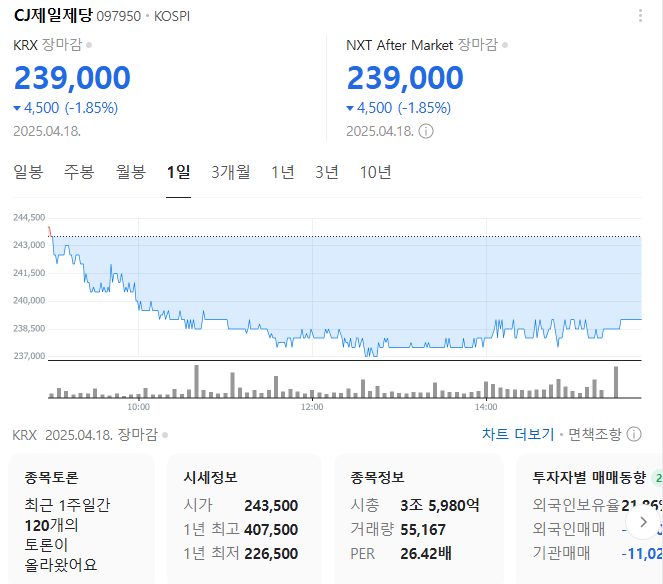The height and width of the screenshot is (584, 663).
Task: Click the stock code 097950
Action: tap(118, 16)
